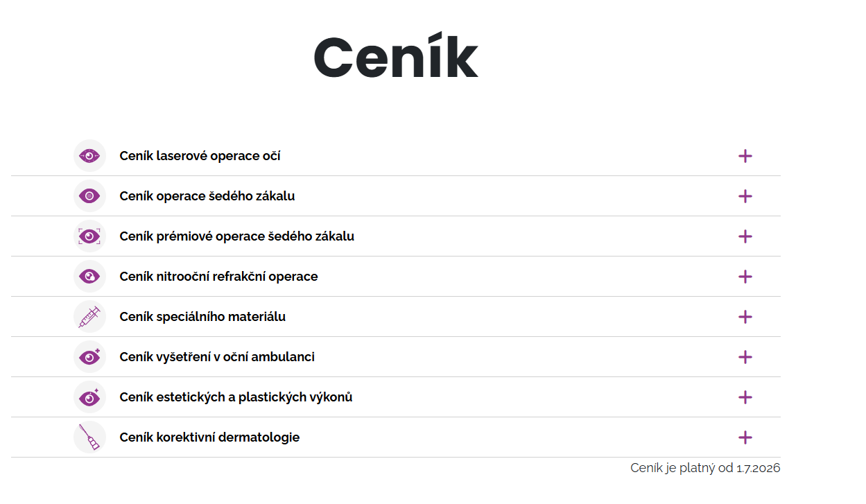Expand prémiové operace šedého zákalu plus sign
Viewport: 866px width, 504px height.
(x=745, y=236)
